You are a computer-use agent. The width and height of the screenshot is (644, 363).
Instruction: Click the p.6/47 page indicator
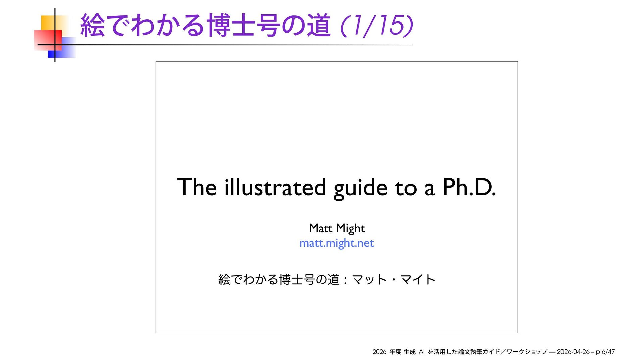click(x=605, y=352)
